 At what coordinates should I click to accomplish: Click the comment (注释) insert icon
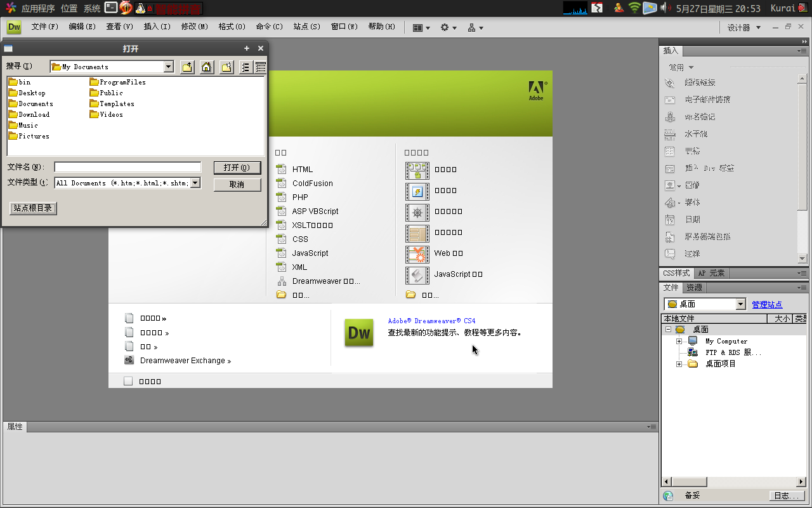pos(670,254)
